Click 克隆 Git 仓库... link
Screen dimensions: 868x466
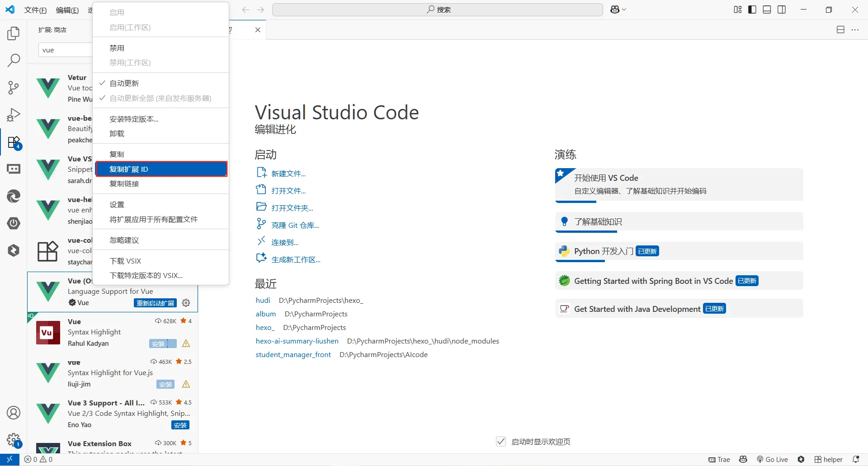[x=295, y=225]
